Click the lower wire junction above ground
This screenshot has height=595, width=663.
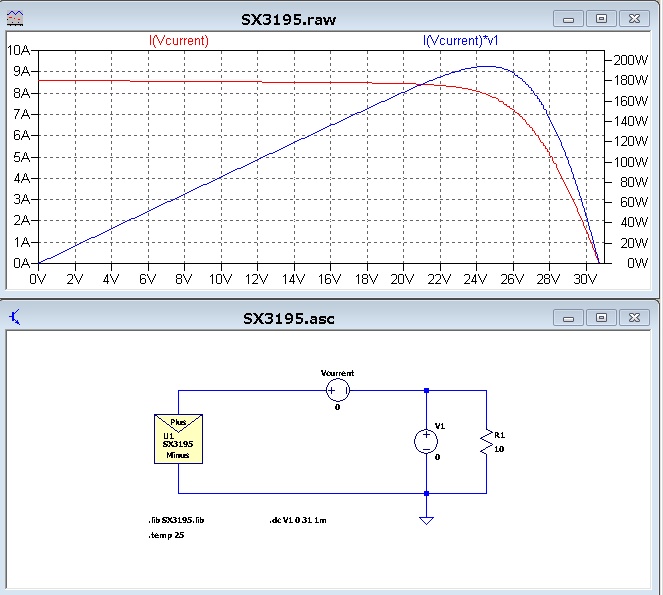pyautogui.click(x=426, y=493)
